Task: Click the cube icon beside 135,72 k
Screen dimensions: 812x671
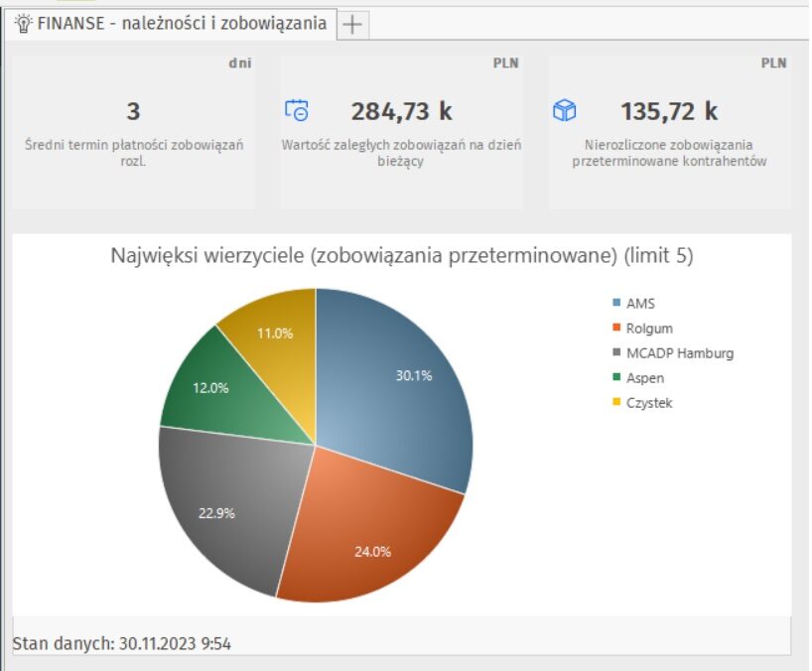Action: 564,110
